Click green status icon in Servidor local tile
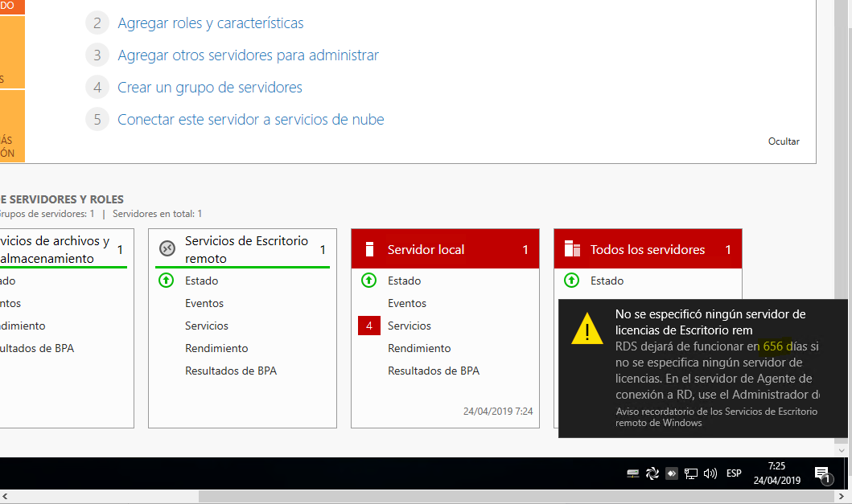This screenshot has width=852, height=504. pyautogui.click(x=369, y=281)
